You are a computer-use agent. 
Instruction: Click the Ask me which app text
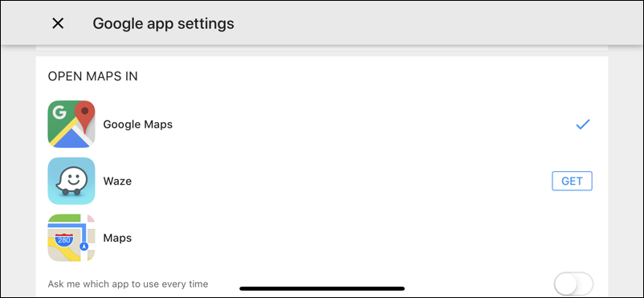point(128,284)
